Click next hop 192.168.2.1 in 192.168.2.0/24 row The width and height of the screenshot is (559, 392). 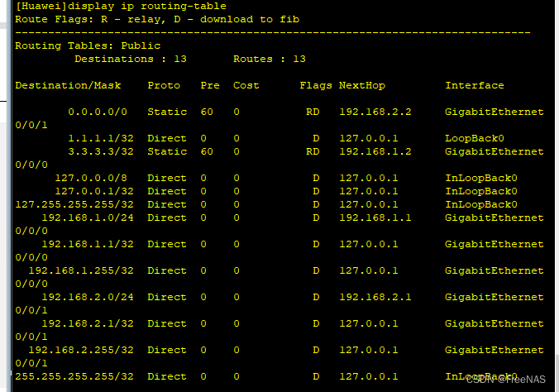coord(375,297)
